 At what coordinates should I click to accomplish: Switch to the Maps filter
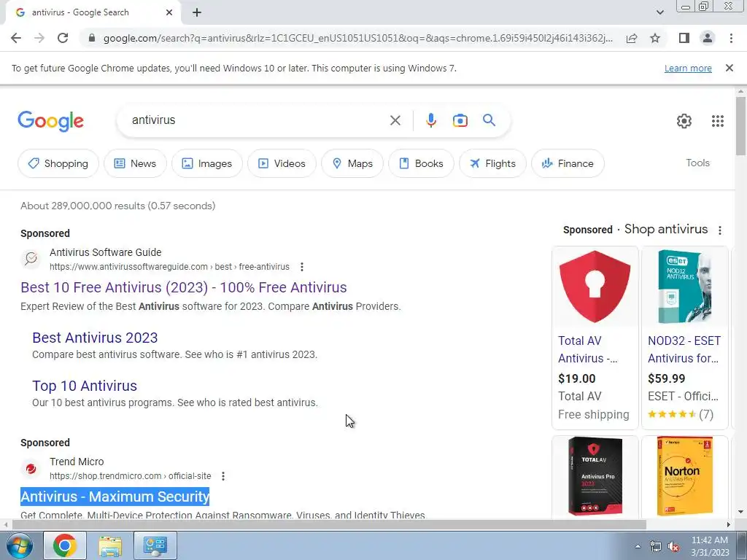[x=352, y=163]
